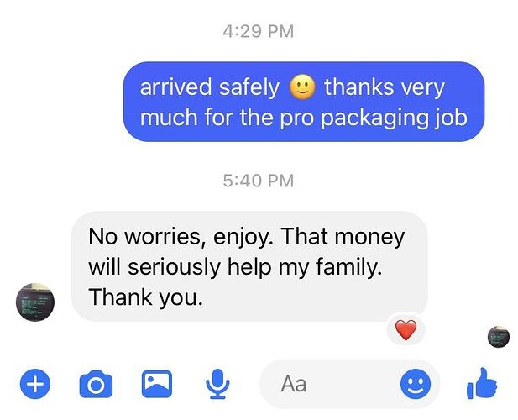The width and height of the screenshot is (518, 420).
Task: Open the plus more-actions menu
Action: pyautogui.click(x=35, y=384)
